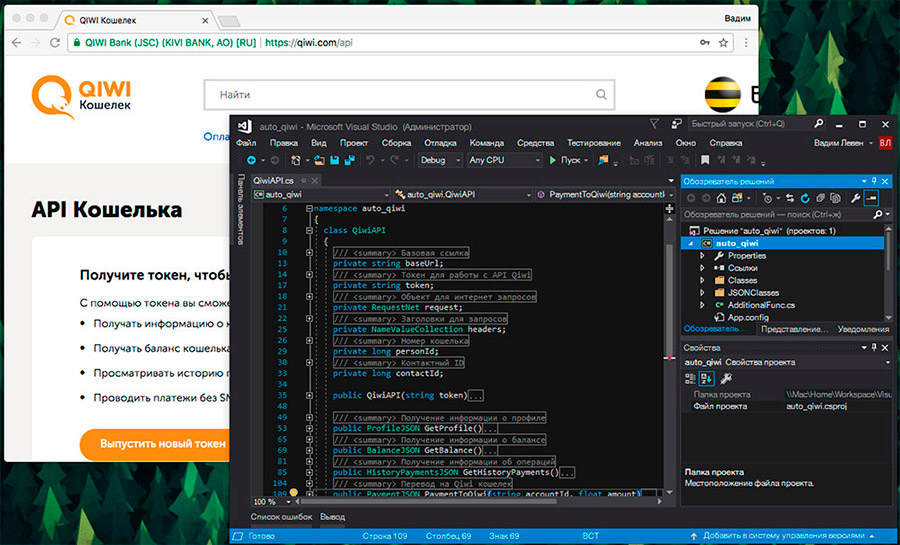
Task: Click the Undo arrow in the toolbar
Action: (370, 161)
